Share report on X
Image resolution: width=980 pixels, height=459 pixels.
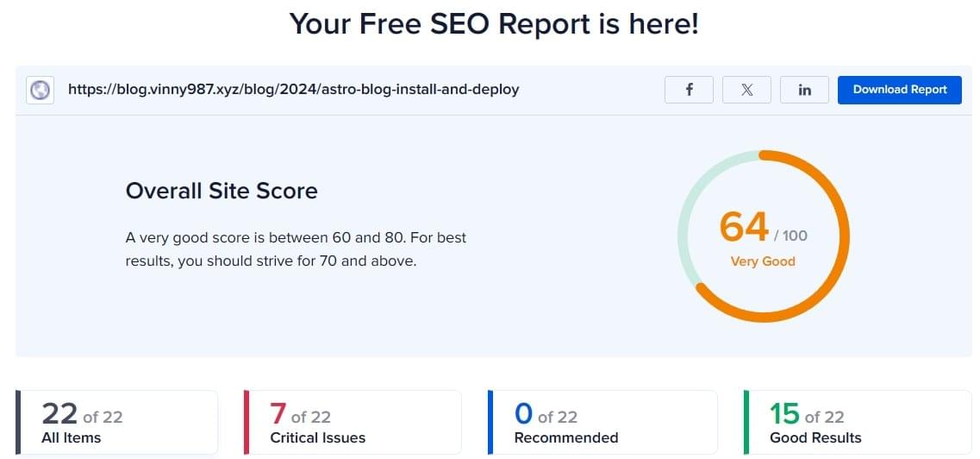pyautogui.click(x=746, y=90)
